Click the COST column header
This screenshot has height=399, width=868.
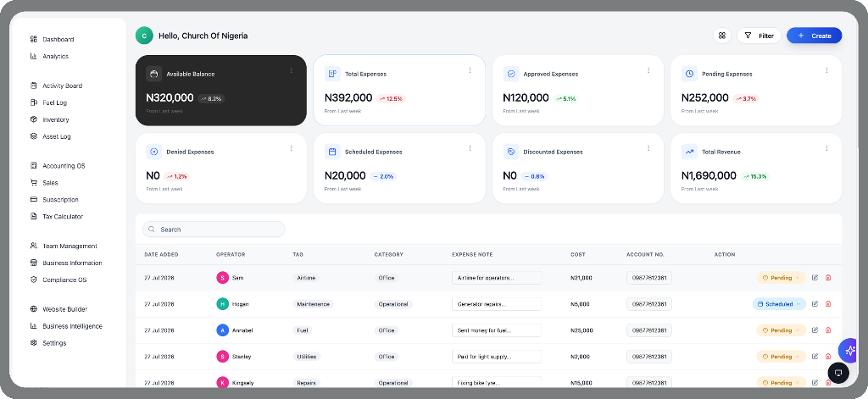click(x=578, y=254)
